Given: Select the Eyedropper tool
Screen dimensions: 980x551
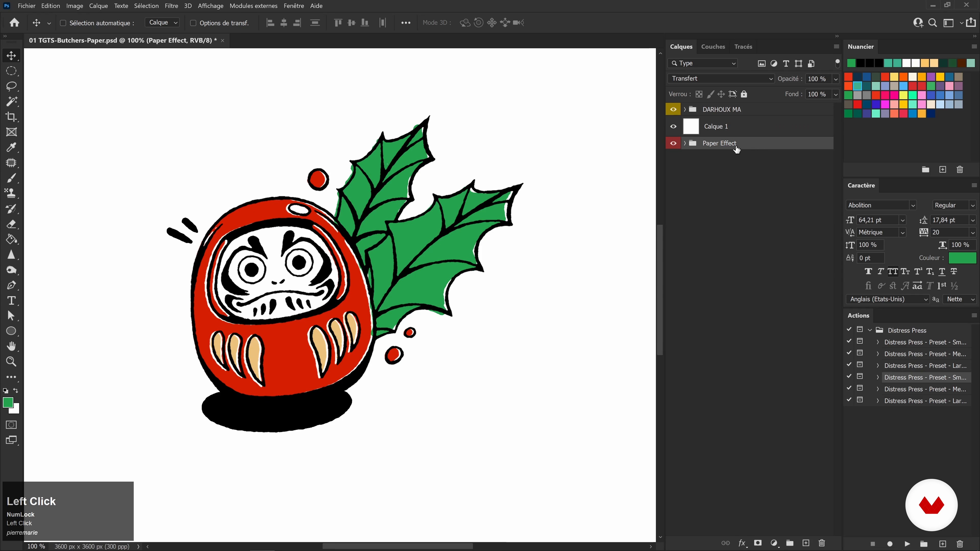Looking at the screenshot, I should coord(11,147).
